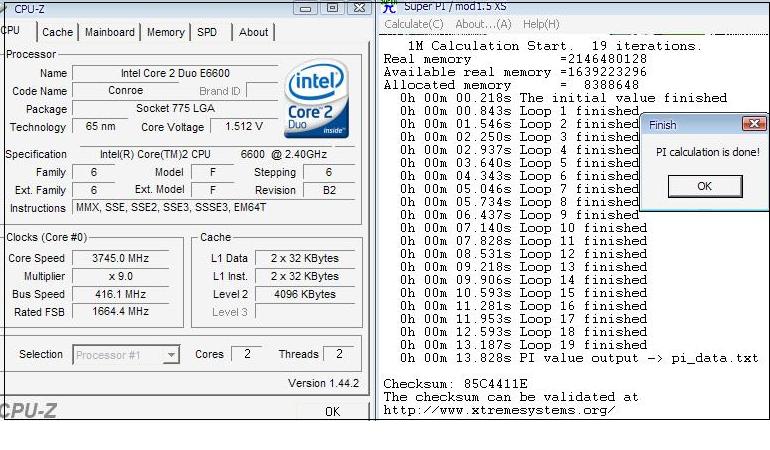Click the OK button in CPU-Z
The height and width of the screenshot is (450, 770).
(x=332, y=411)
